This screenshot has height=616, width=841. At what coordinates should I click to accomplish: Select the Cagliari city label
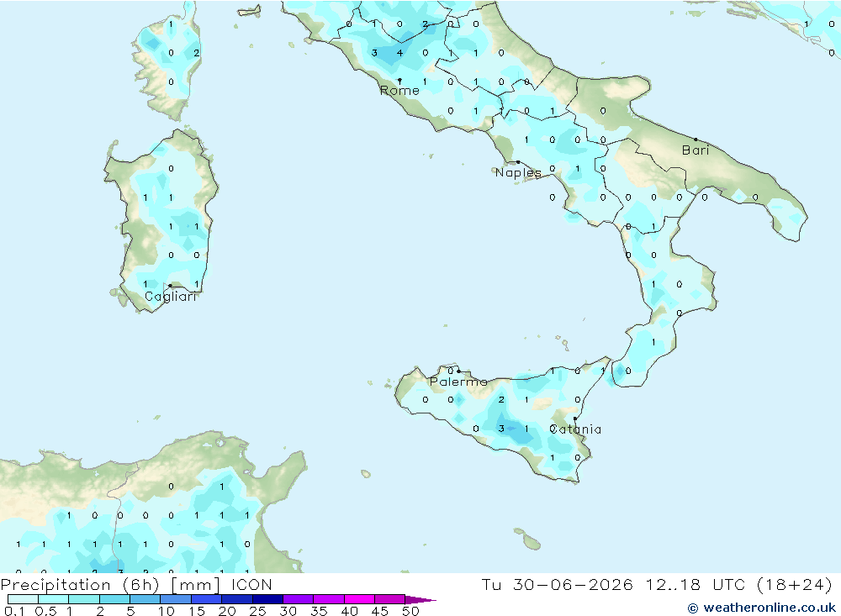click(171, 297)
